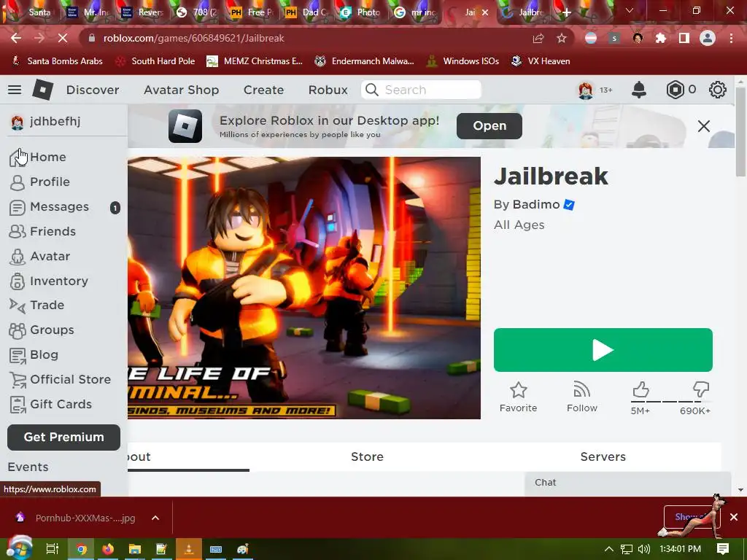
Task: Open a new browser tab
Action: (x=566, y=12)
